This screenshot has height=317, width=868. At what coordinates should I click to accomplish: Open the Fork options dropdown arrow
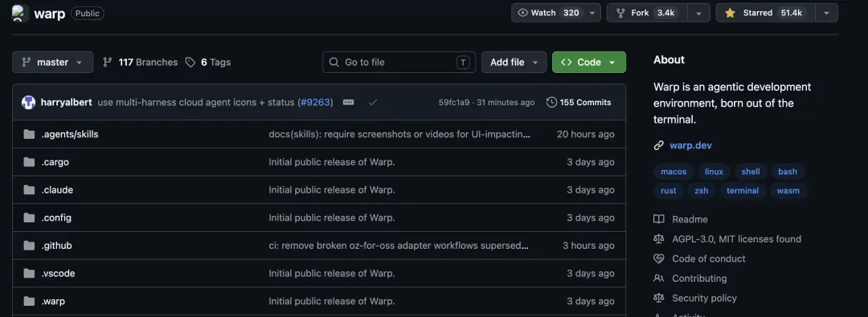pyautogui.click(x=698, y=13)
